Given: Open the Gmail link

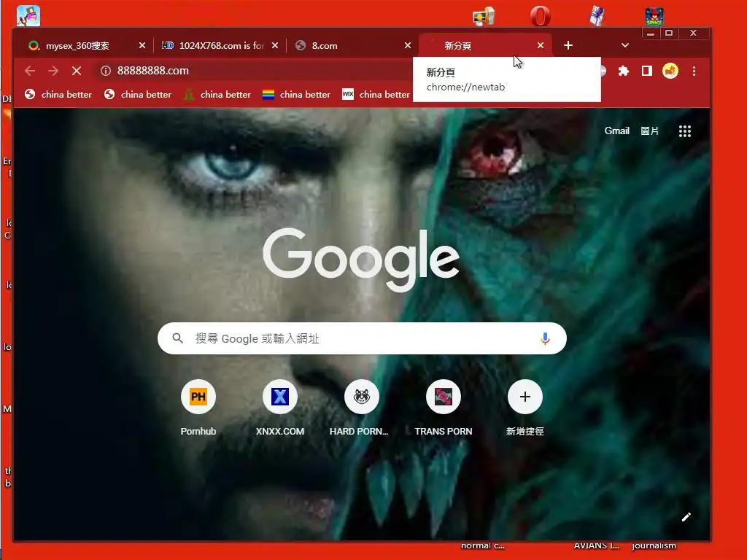Looking at the screenshot, I should tap(617, 131).
